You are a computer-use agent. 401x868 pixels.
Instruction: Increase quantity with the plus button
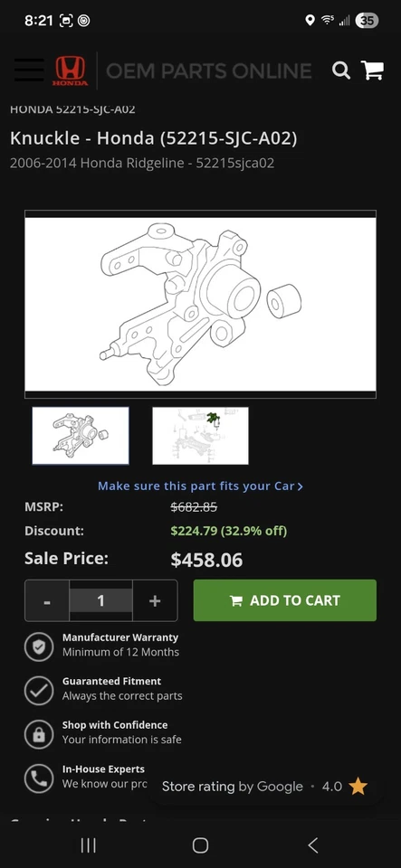coord(155,600)
